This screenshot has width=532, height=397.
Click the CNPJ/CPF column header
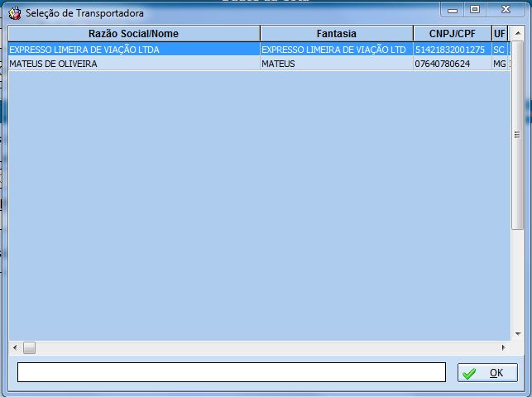(x=451, y=34)
